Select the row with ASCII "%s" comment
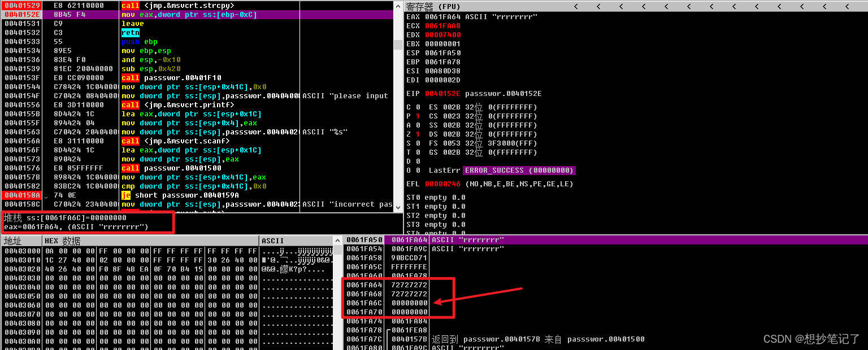 pos(197,132)
